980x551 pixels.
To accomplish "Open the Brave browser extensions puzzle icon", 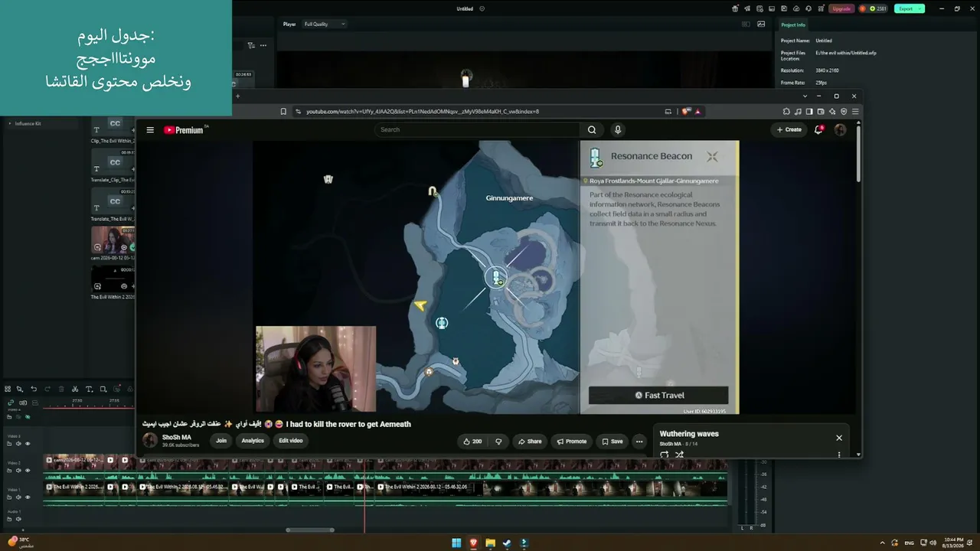I will (x=786, y=112).
